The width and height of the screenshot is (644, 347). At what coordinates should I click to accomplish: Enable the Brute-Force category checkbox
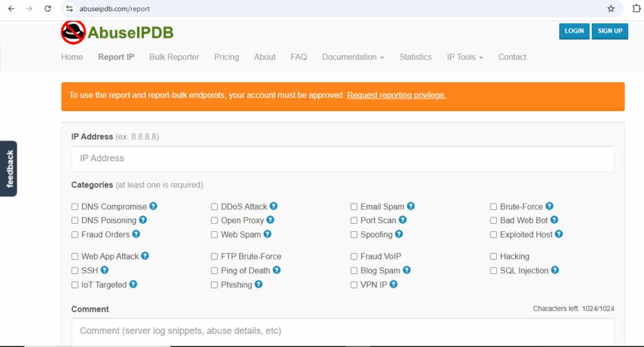tap(493, 207)
